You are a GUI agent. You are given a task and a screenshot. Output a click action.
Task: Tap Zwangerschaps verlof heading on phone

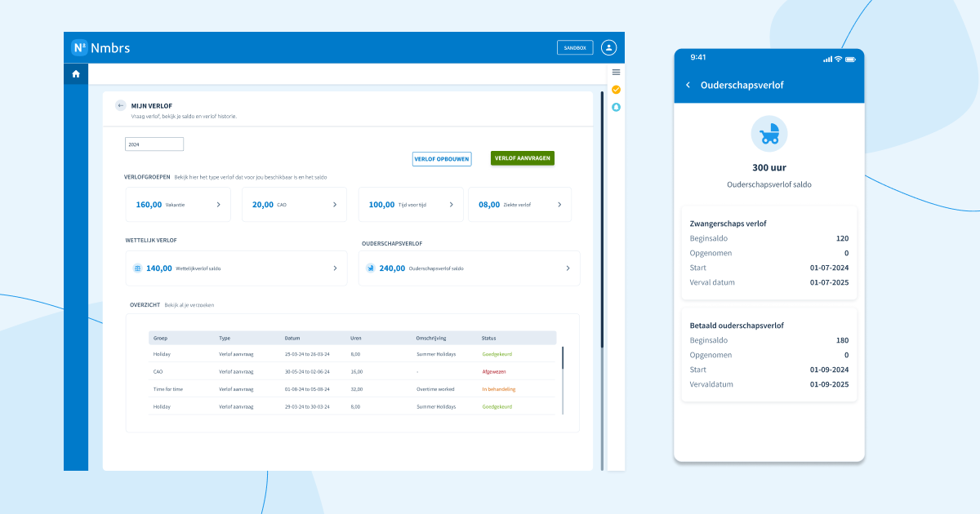click(728, 223)
